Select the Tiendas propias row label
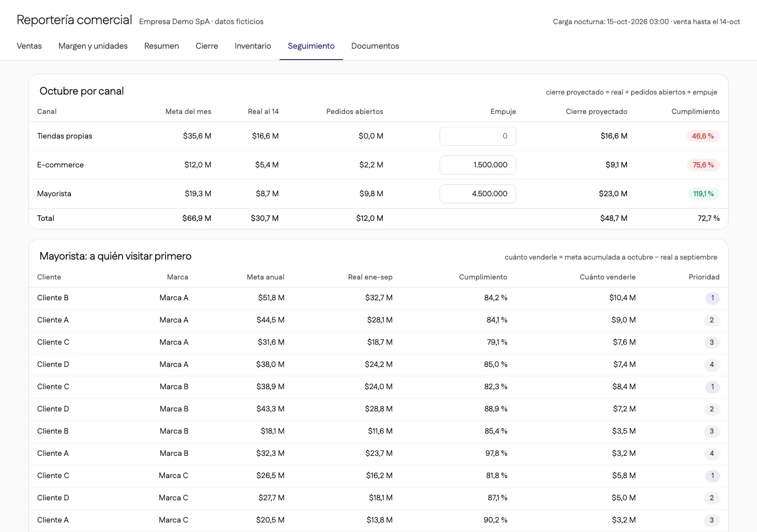757x532 pixels. 64,136
